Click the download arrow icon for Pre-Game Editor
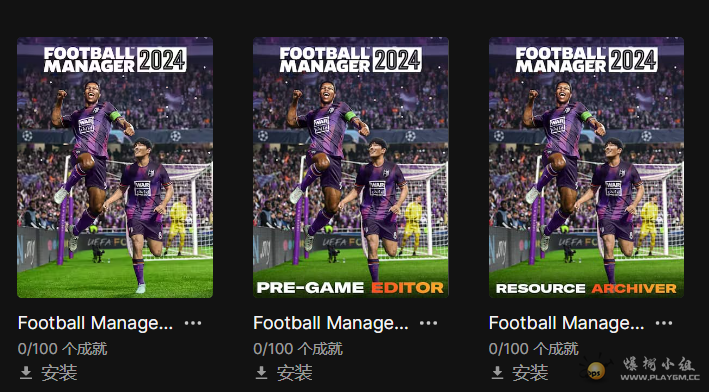709x392 pixels. [261, 373]
